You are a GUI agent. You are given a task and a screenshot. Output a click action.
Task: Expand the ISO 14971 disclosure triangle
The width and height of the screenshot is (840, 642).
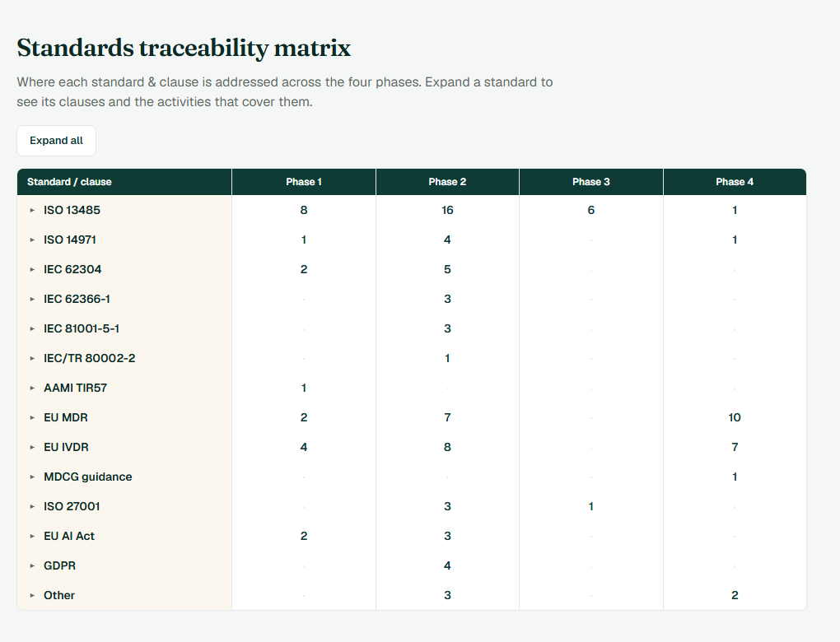click(x=32, y=240)
